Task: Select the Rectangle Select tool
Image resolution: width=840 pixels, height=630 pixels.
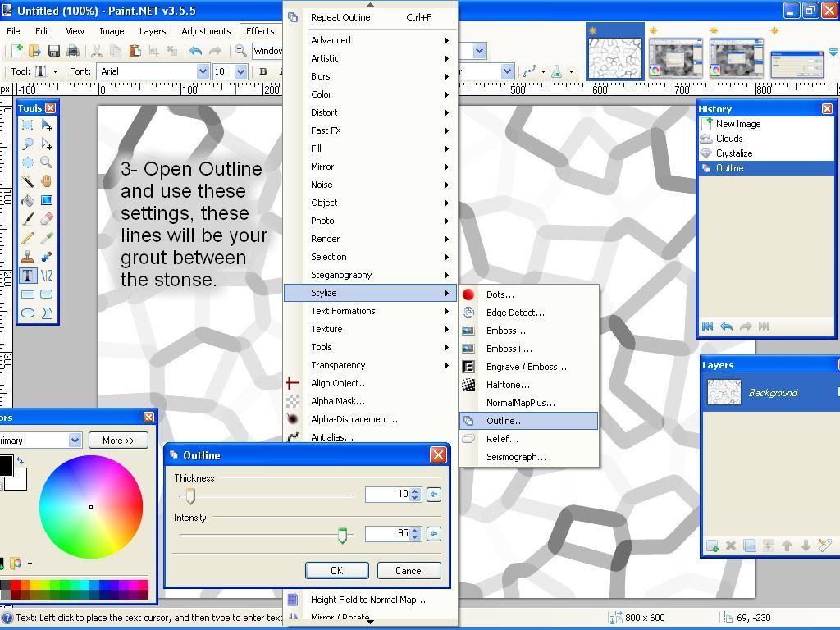Action: 28,126
